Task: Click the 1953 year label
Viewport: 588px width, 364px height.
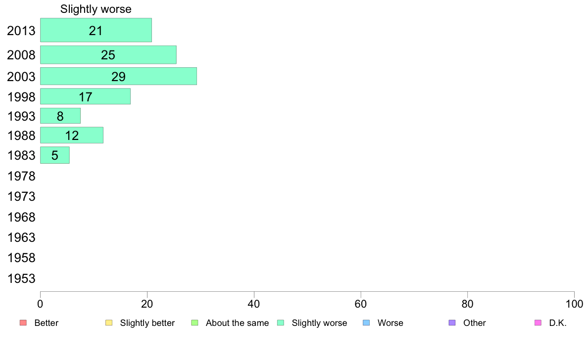Action: point(21,278)
